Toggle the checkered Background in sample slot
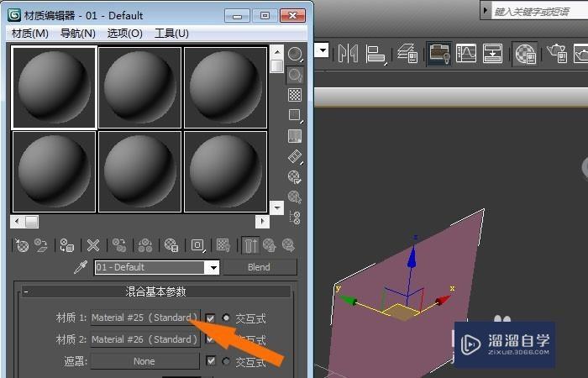The image size is (588, 378). point(295,95)
